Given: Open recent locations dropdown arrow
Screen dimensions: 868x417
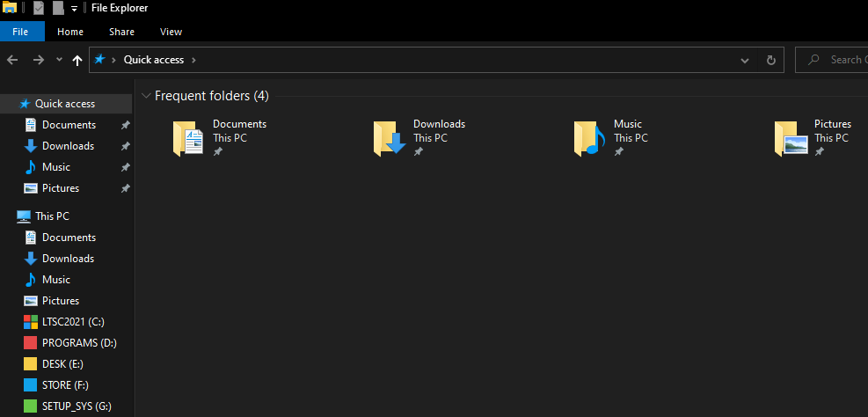Looking at the screenshot, I should click(x=59, y=60).
